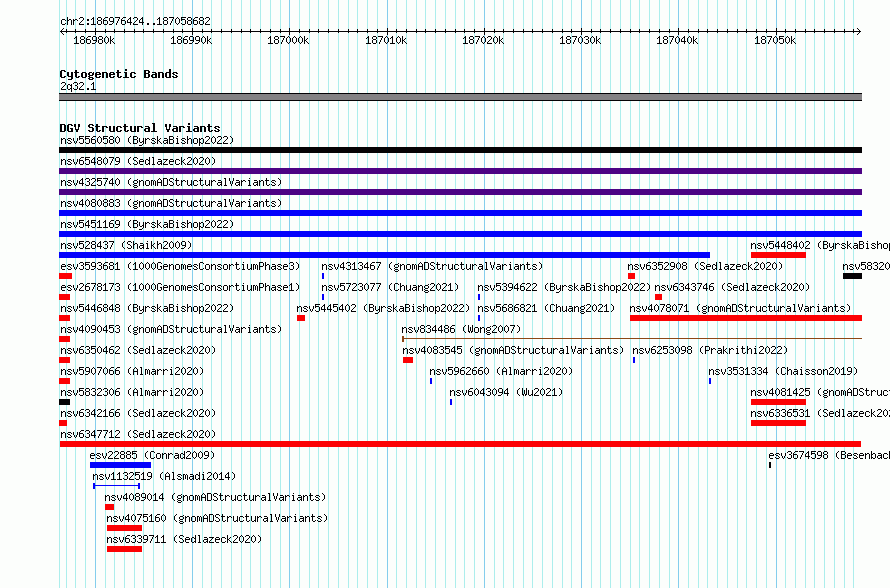Screen dimensions: 890x588
Task: Open nsv834486 (Wong2007) label
Action: coord(461,329)
